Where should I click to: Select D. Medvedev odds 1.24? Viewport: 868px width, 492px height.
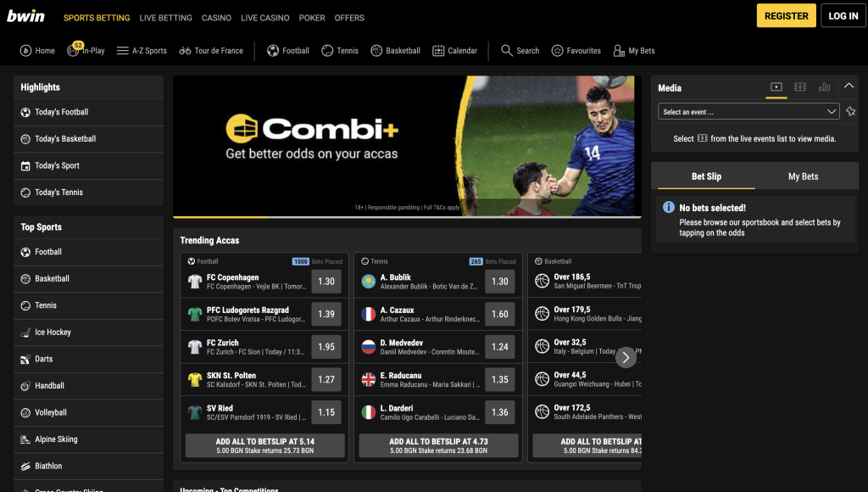tap(500, 347)
